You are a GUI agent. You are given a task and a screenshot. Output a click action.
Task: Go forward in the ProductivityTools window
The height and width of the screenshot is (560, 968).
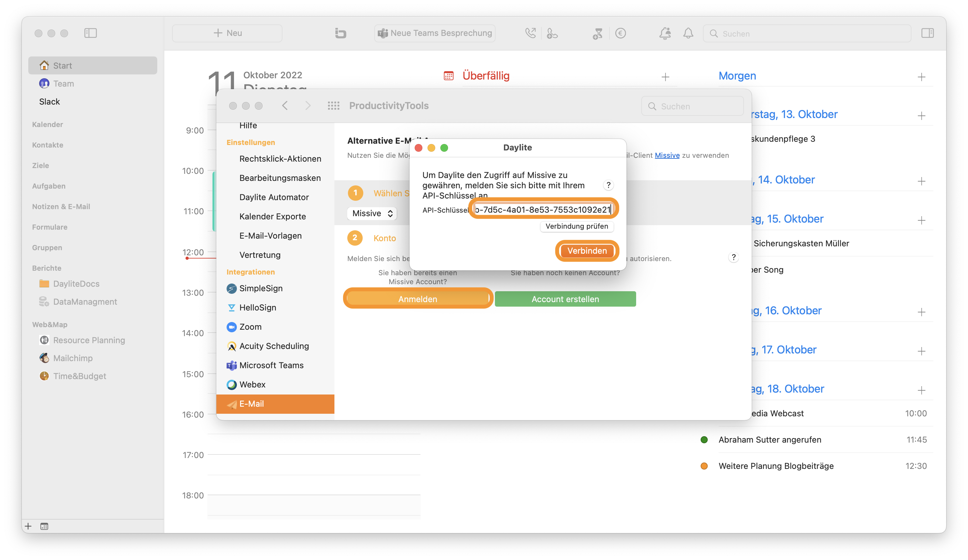308,106
